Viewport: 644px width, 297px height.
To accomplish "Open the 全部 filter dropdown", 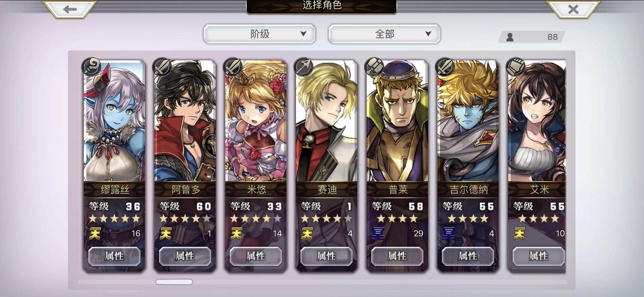I will click(x=384, y=34).
